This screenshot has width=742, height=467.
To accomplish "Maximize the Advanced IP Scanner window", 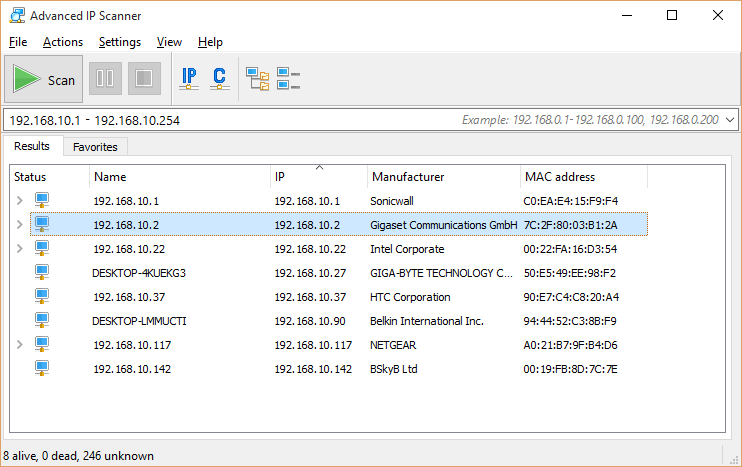I will pos(672,16).
